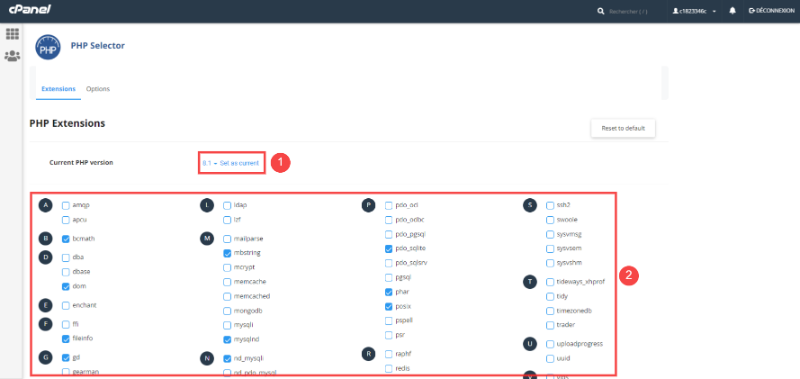Image resolution: width=800 pixels, height=379 pixels.
Task: Click the PHP Selector logo icon
Action: click(x=48, y=47)
